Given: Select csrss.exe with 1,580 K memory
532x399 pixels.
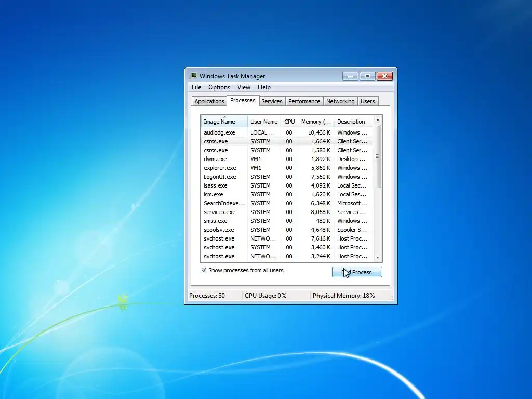Looking at the screenshot, I should click(287, 150).
